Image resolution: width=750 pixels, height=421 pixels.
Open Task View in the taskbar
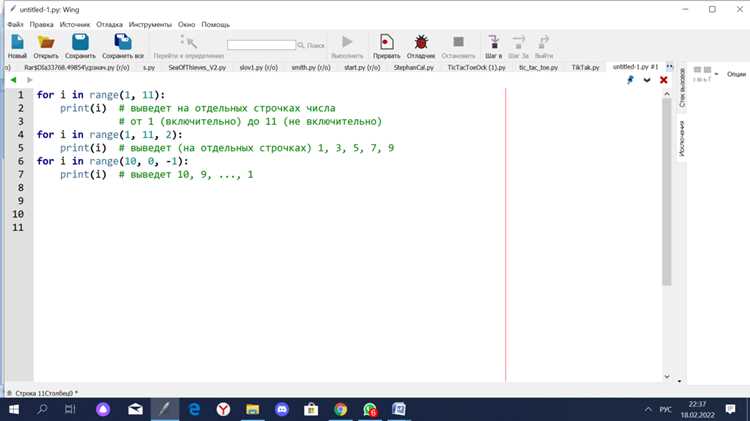tap(70, 410)
